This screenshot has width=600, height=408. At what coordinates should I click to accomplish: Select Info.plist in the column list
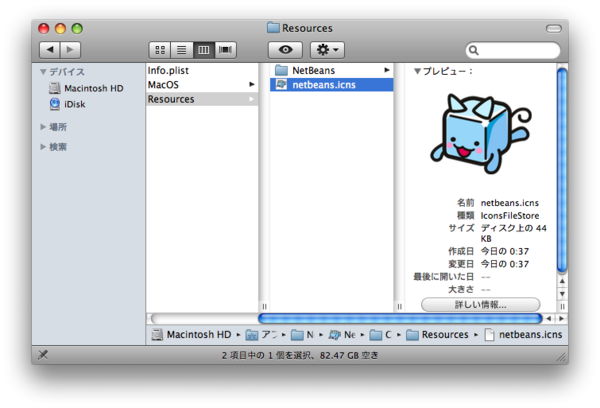[x=202, y=70]
